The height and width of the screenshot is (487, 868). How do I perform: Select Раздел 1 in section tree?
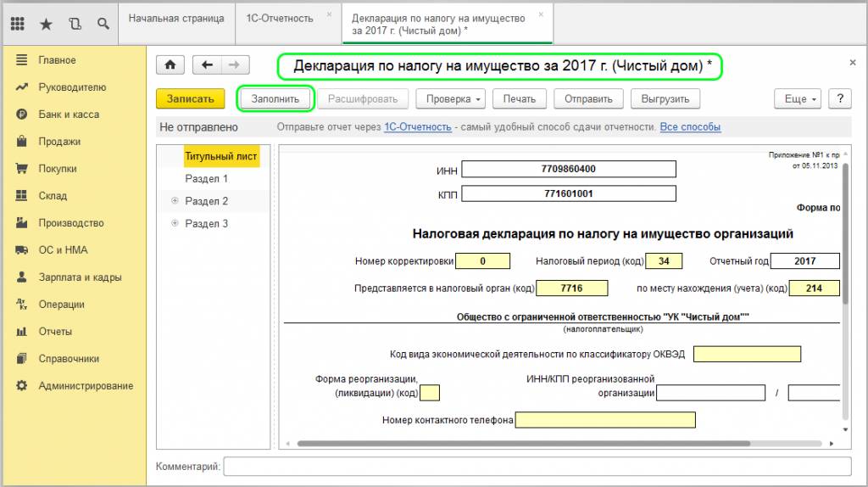pyautogui.click(x=206, y=178)
